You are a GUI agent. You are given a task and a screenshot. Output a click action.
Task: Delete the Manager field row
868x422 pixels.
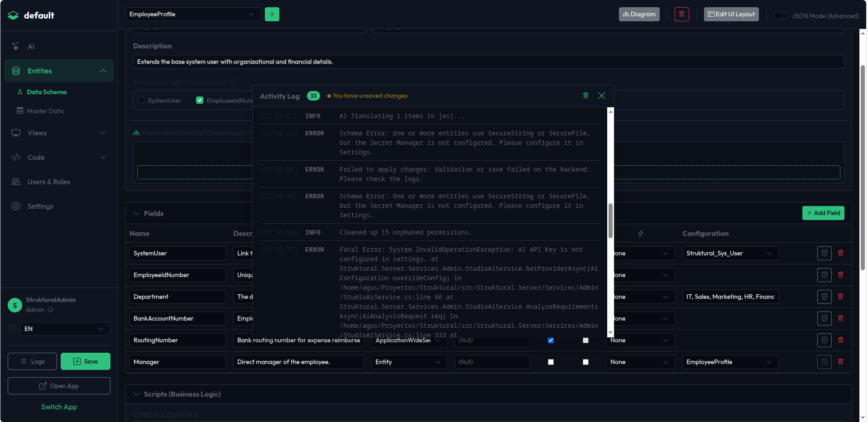click(841, 362)
